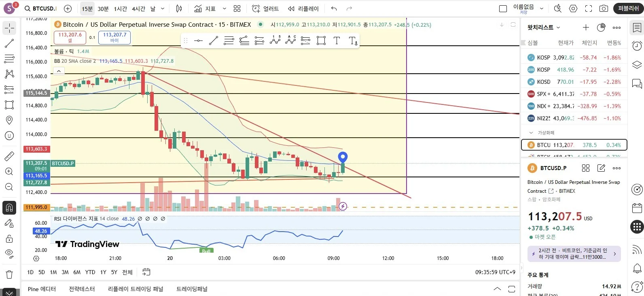Toggle lock all drawings

pyautogui.click(x=9, y=239)
